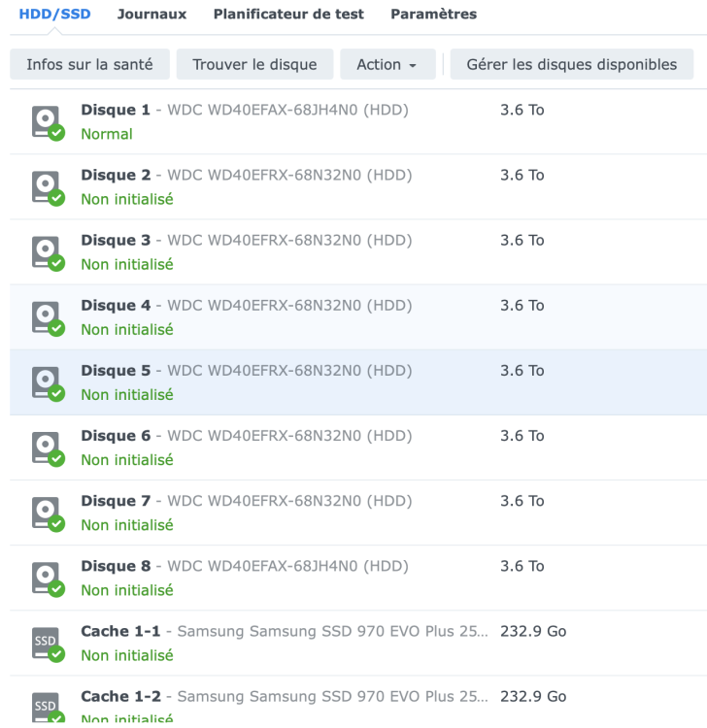707x728 pixels.
Task: Click Gérer les disques disponibles button
Action: tap(571, 64)
